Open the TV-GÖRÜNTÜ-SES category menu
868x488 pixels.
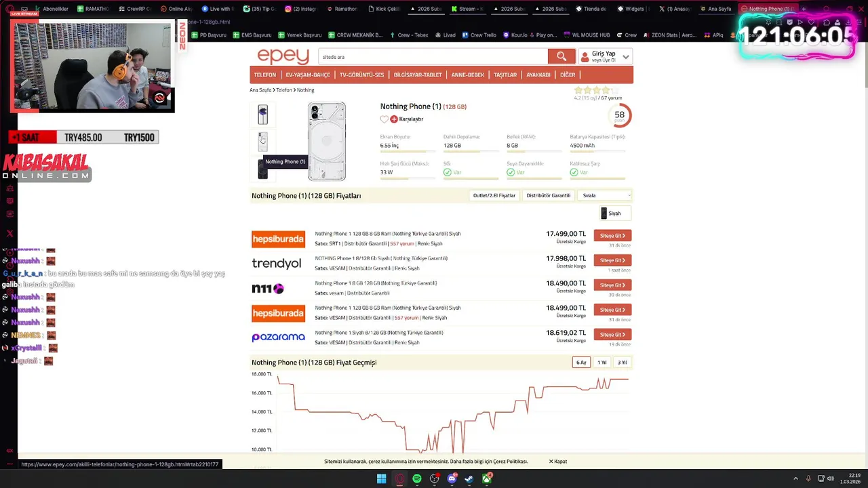tap(361, 75)
